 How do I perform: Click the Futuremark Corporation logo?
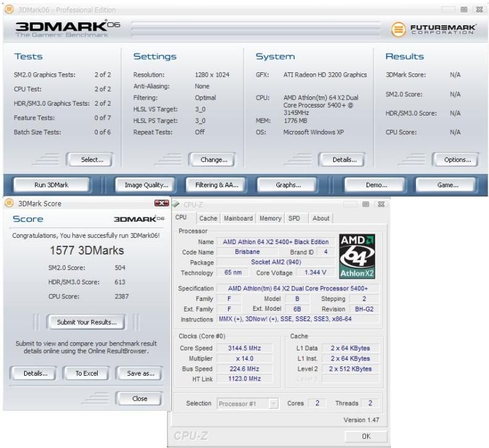point(433,30)
